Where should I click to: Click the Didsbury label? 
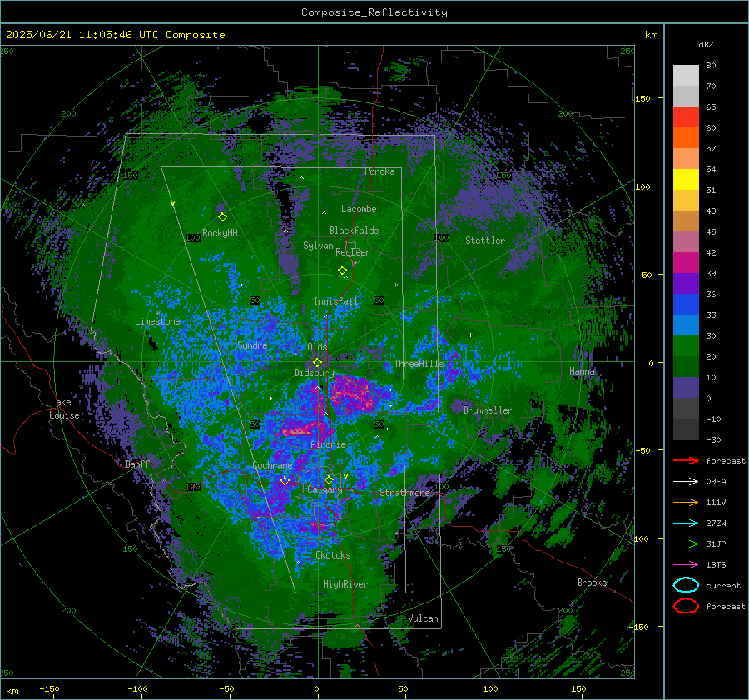click(314, 373)
